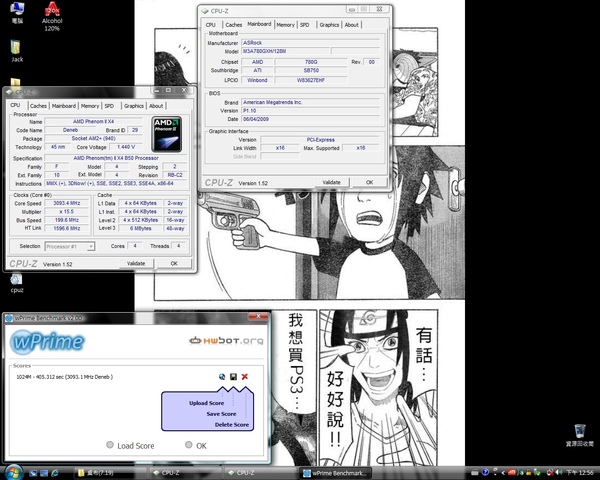Click Validate in the left CPU-Z window
This screenshot has width=600, height=480.
tap(136, 263)
